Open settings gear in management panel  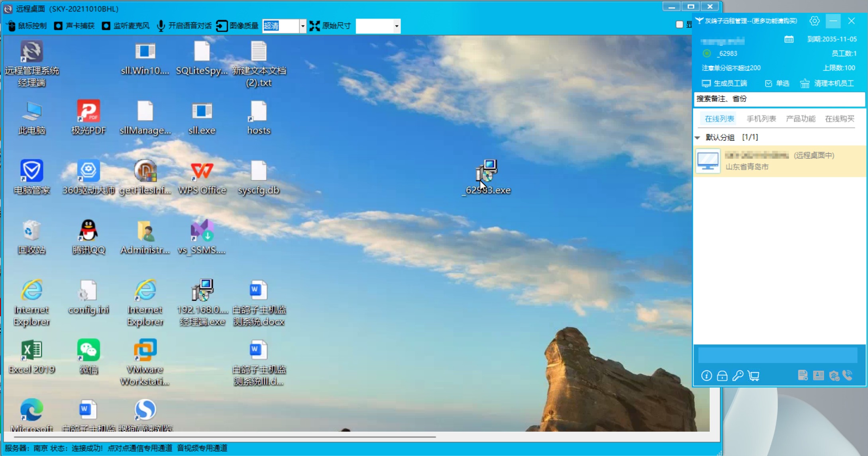click(x=814, y=21)
